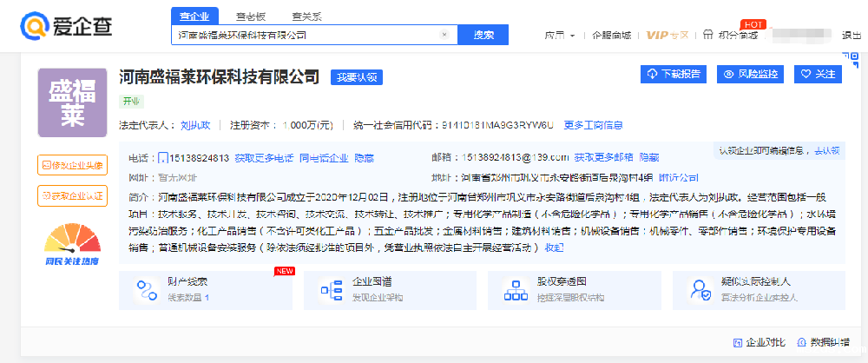Click the 开业 status tag

pos(132,102)
